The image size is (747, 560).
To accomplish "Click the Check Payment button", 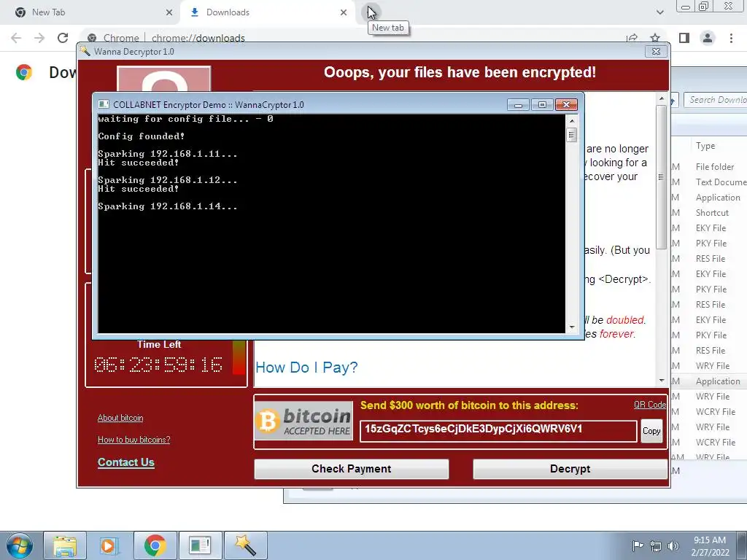I will point(352,469).
